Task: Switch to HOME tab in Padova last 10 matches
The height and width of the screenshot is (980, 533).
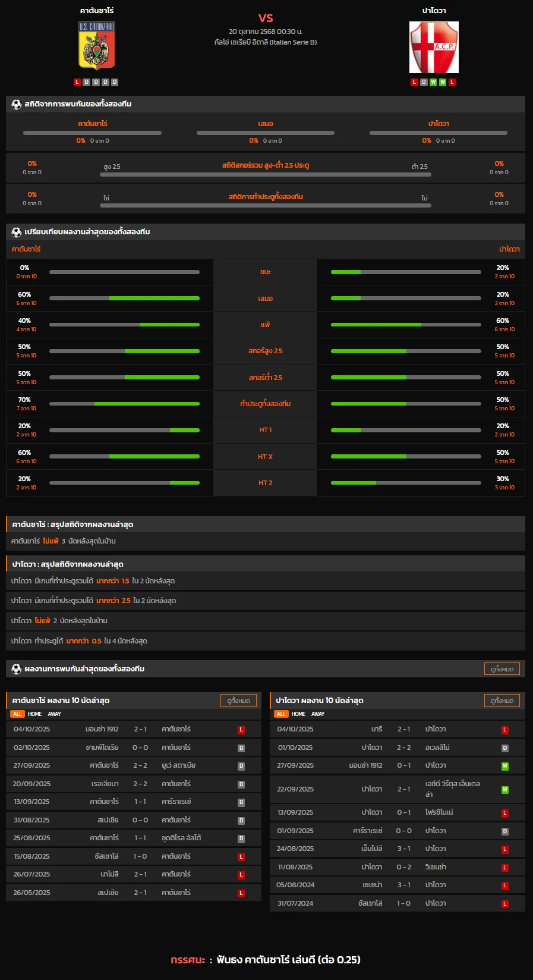Action: 298,714
